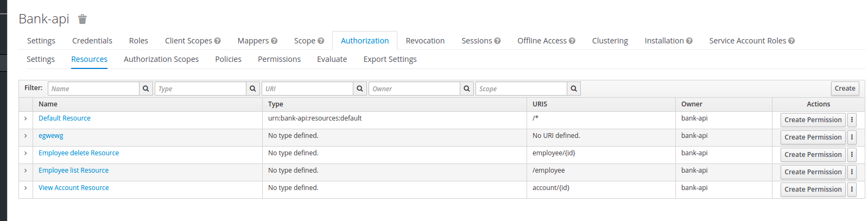The width and height of the screenshot is (868, 221).
Task: Click the Type filter search icon
Action: click(252, 89)
